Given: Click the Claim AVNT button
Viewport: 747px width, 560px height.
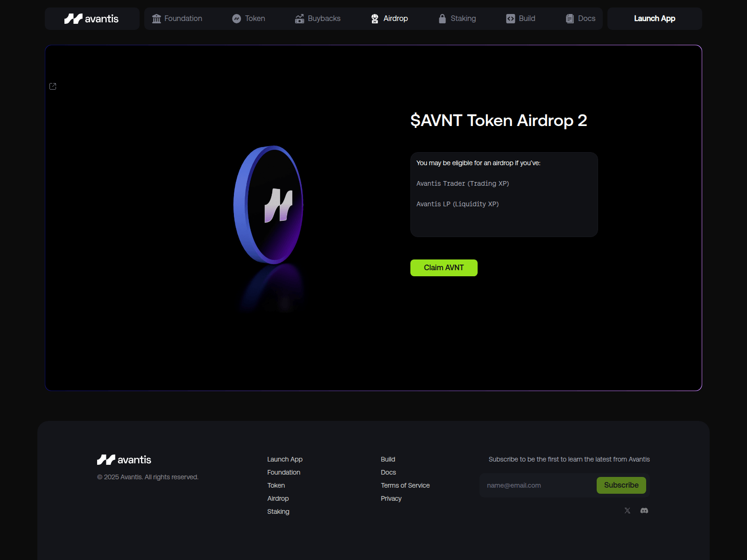Looking at the screenshot, I should tap(444, 267).
